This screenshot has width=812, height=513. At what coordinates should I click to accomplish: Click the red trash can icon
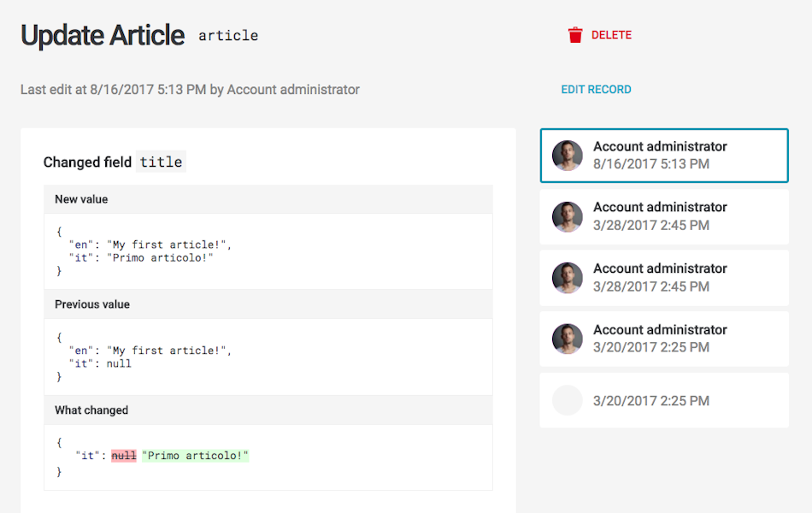[x=575, y=35]
